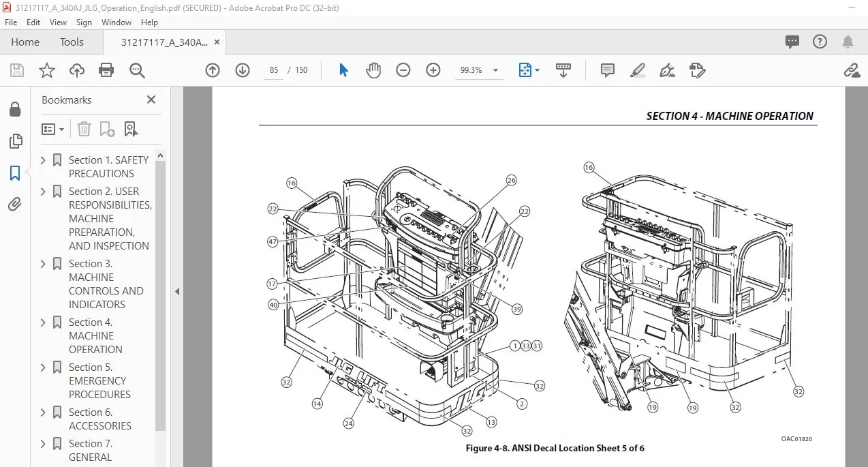This screenshot has height=467, width=868.
Task: Toggle the Bookmarks panel icon in the sidebar
Action: tap(15, 173)
